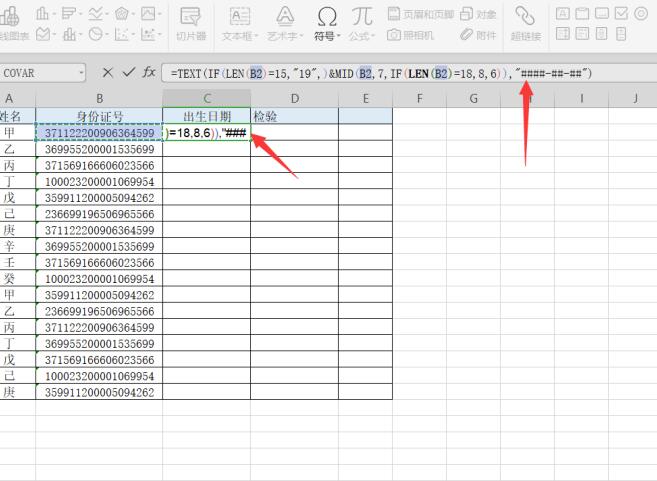657x481 pixels.
Task: Select cell B6 containing 359911200005094262
Action: pyautogui.click(x=99, y=198)
